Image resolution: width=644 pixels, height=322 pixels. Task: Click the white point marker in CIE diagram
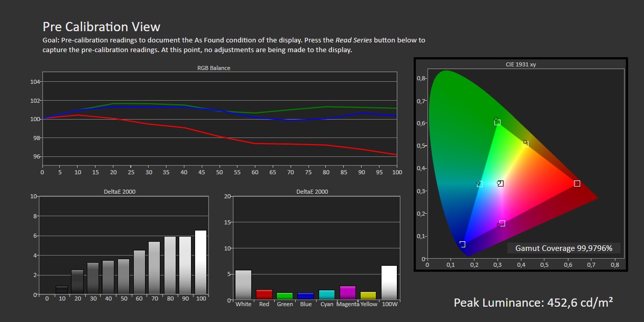(500, 183)
